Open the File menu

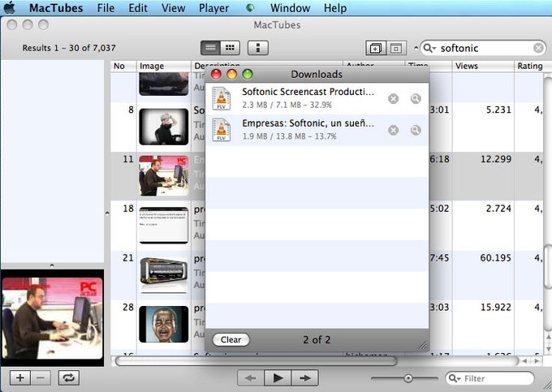(x=106, y=8)
